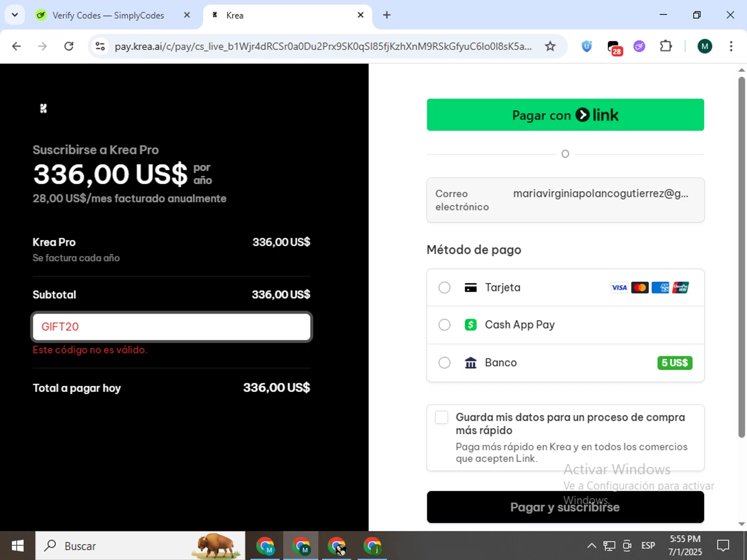Bookmark this page with the star icon

[x=550, y=46]
